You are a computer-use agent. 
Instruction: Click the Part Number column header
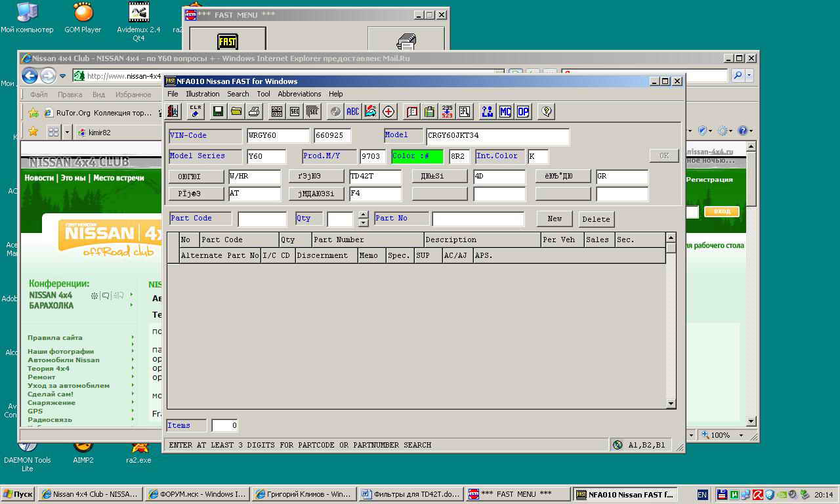click(367, 240)
